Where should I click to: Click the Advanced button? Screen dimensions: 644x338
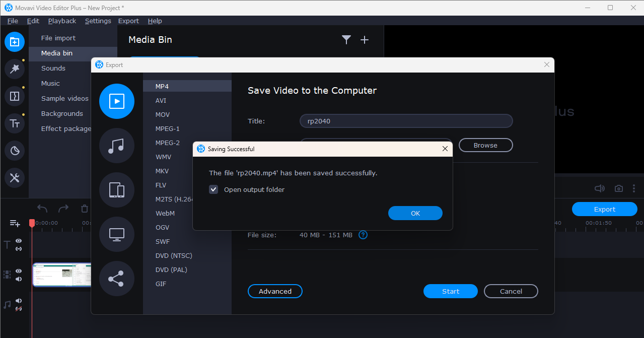pyautogui.click(x=275, y=291)
